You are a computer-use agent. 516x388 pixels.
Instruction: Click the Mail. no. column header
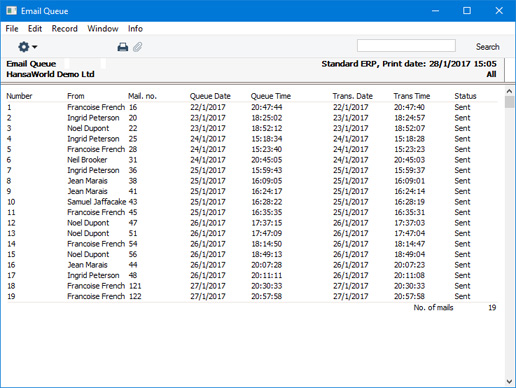(142, 96)
